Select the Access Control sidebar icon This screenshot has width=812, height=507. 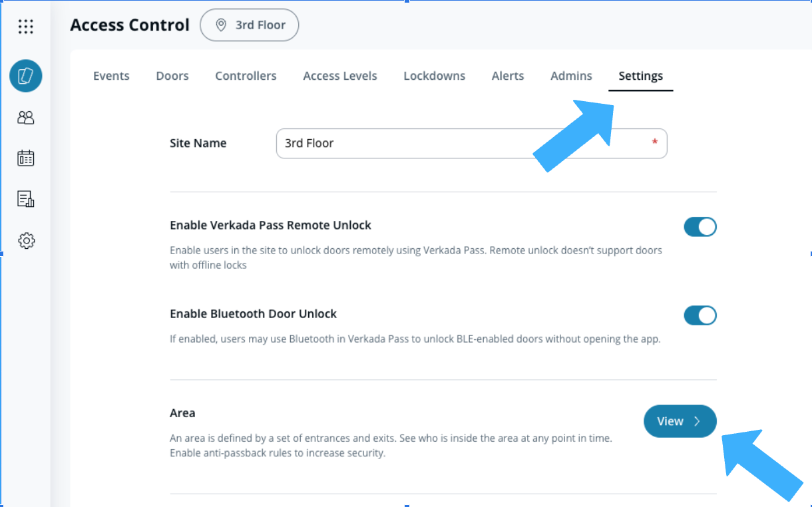pyautogui.click(x=26, y=76)
